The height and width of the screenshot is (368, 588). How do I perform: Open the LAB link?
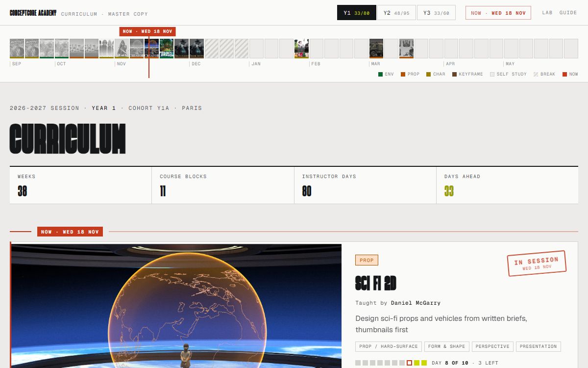click(x=547, y=13)
